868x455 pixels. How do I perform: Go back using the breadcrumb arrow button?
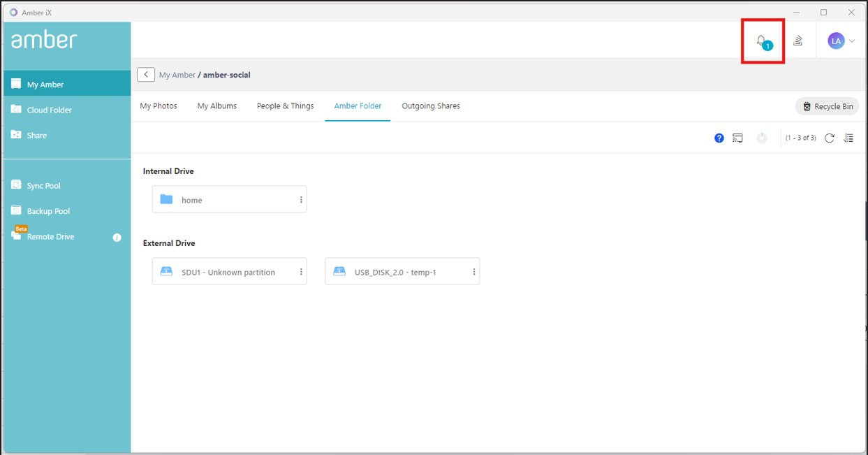[146, 75]
